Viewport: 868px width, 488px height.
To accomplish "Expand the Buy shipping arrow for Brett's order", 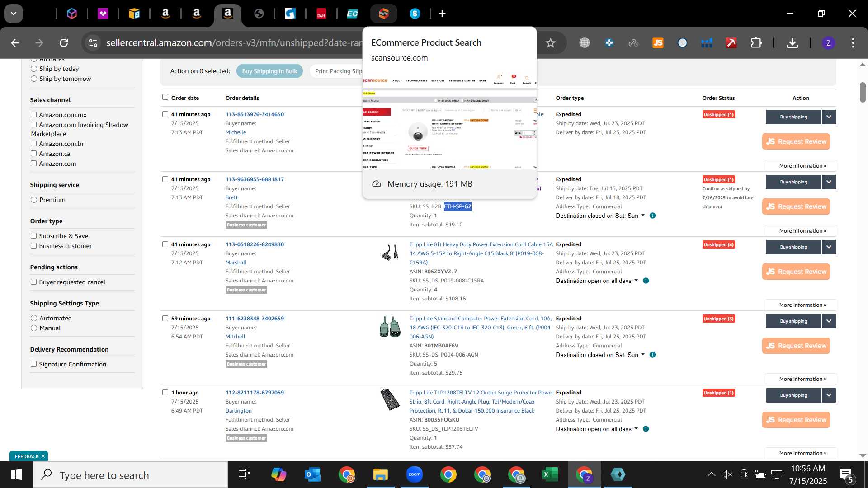I will point(829,182).
